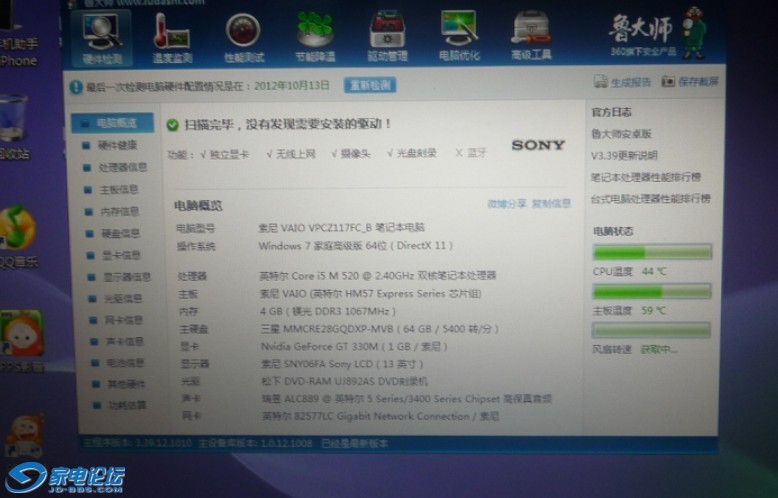The image size is (778, 498).
Task: Select the 内存信息 sidebar item
Action: click(120, 212)
